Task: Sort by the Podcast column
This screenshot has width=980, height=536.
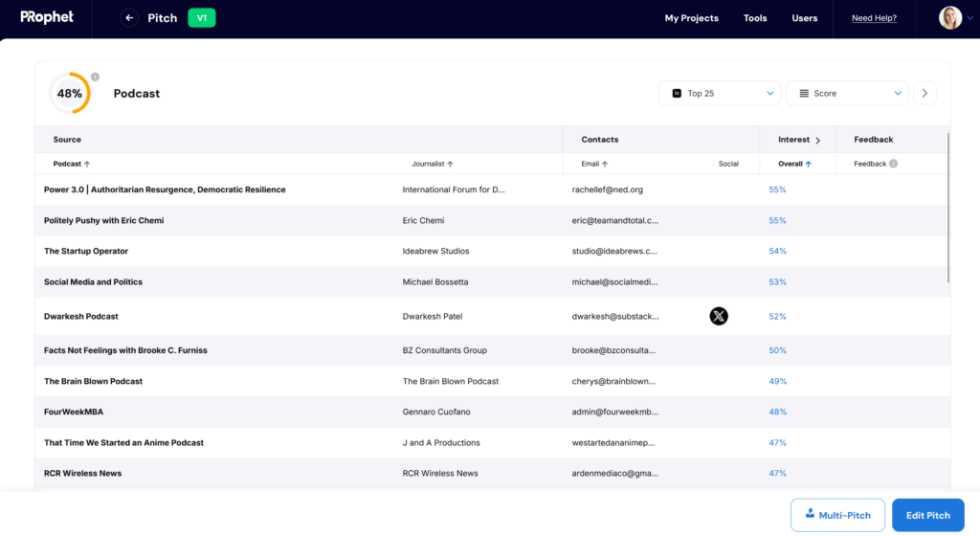Action: 71,164
